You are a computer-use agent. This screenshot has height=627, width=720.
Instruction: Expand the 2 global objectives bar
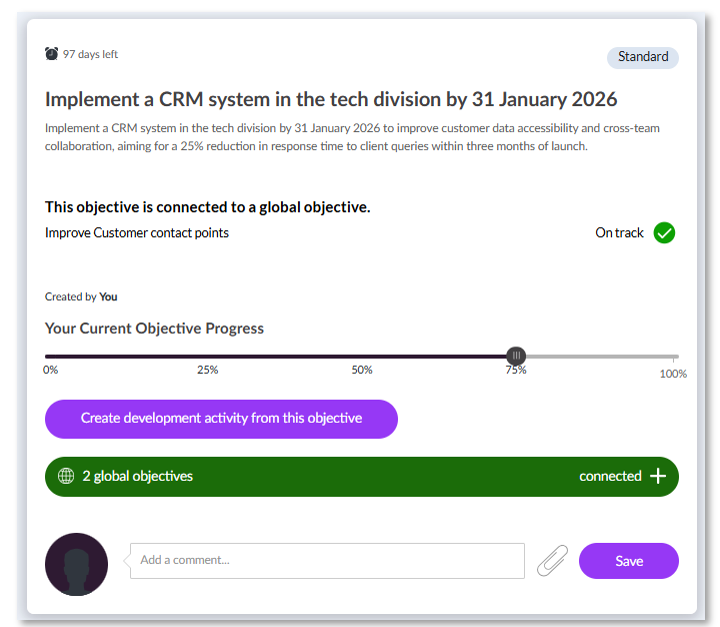(x=361, y=476)
